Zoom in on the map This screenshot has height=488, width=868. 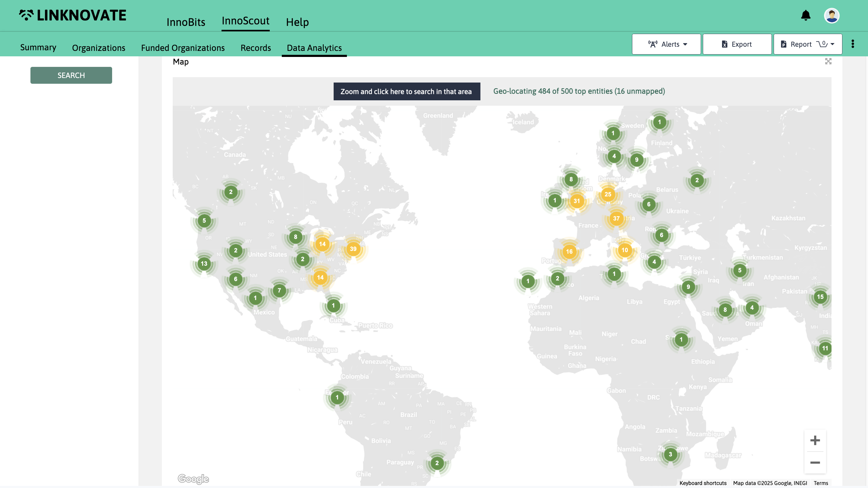815,440
